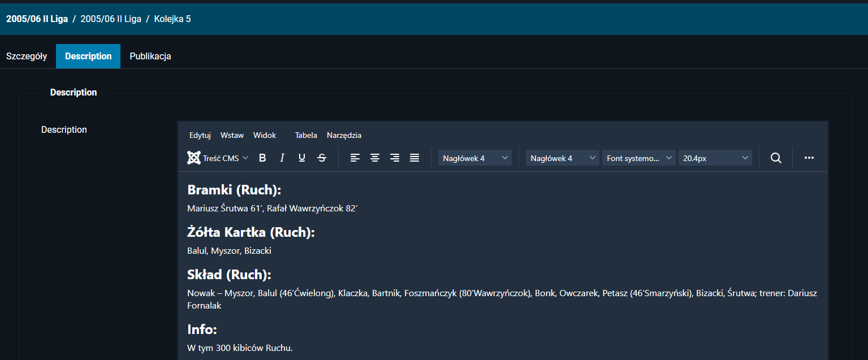
Task: Apply underline formatting
Action: [302, 158]
